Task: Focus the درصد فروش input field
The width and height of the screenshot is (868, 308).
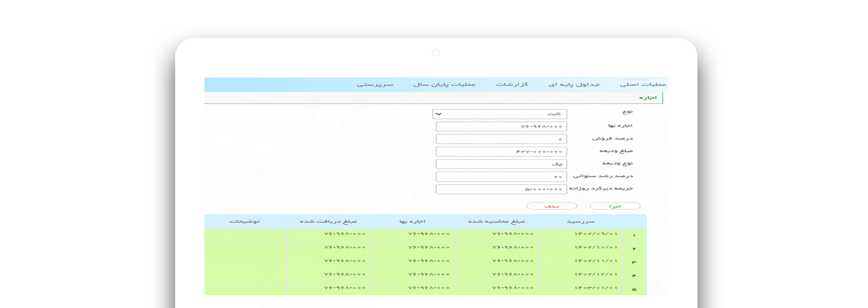Action: click(x=501, y=139)
